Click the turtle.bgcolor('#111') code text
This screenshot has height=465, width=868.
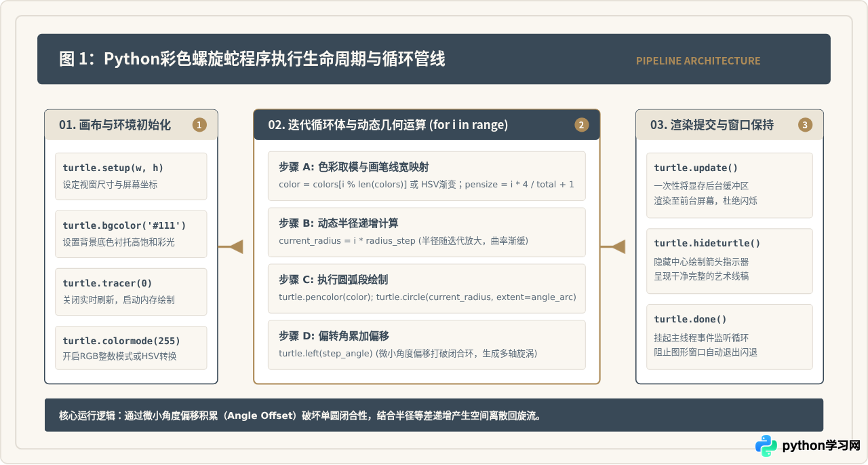[124, 225]
